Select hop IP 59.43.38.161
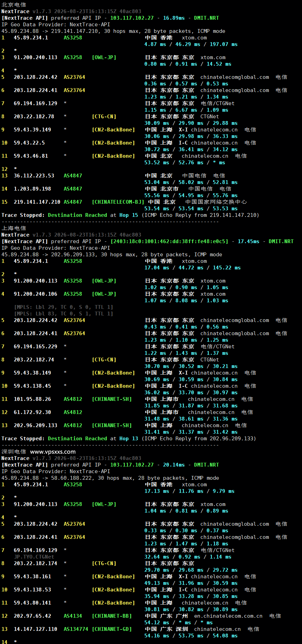The height and width of the screenshot is (644, 302). click(x=32, y=577)
